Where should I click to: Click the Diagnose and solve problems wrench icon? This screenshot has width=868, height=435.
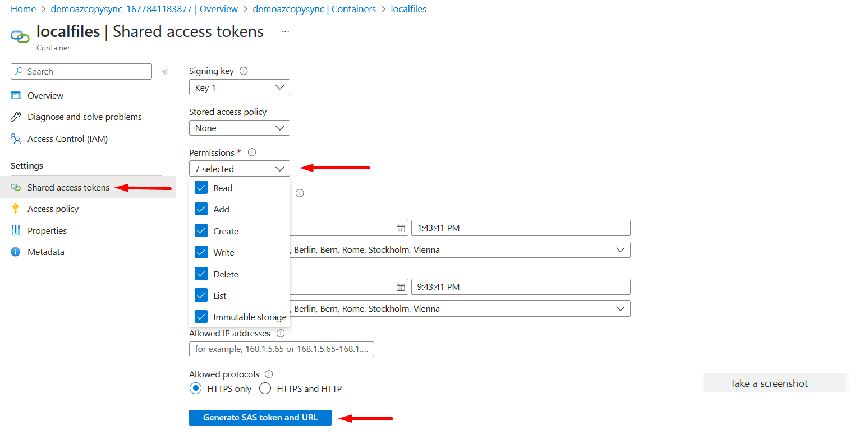point(16,117)
